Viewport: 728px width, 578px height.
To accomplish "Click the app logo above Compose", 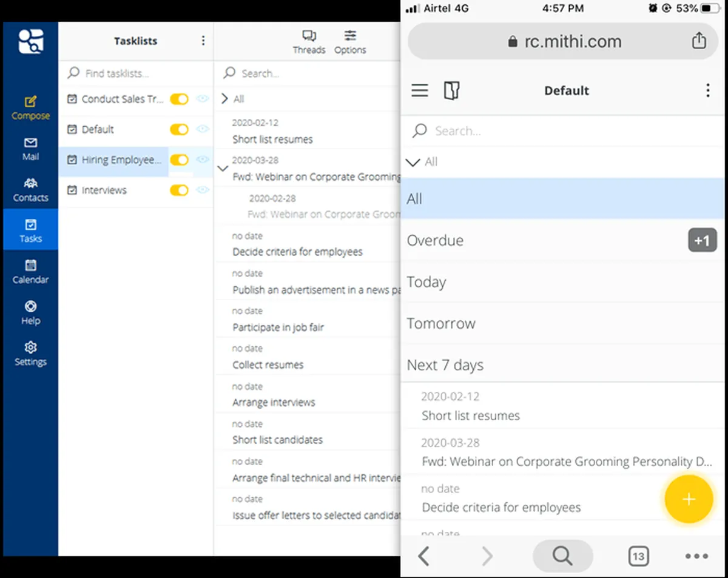I will [x=30, y=41].
